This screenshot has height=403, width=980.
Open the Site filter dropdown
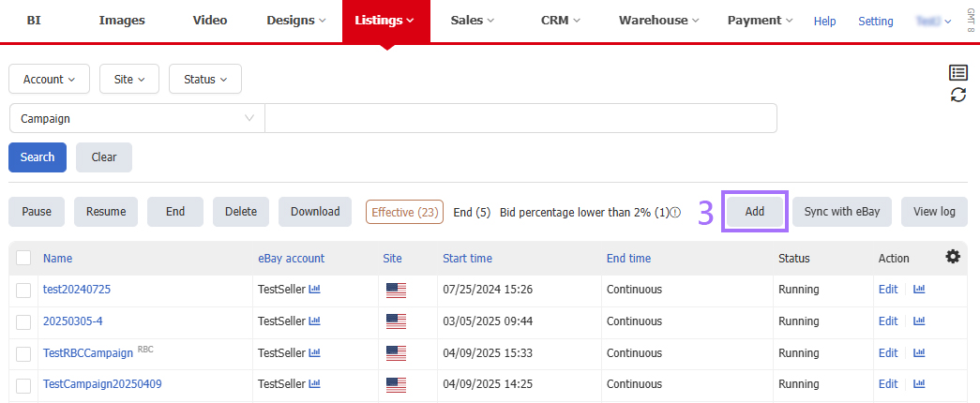coord(129,80)
